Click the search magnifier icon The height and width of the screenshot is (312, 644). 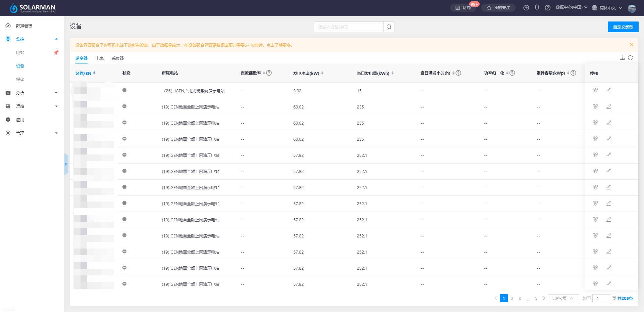click(x=389, y=27)
